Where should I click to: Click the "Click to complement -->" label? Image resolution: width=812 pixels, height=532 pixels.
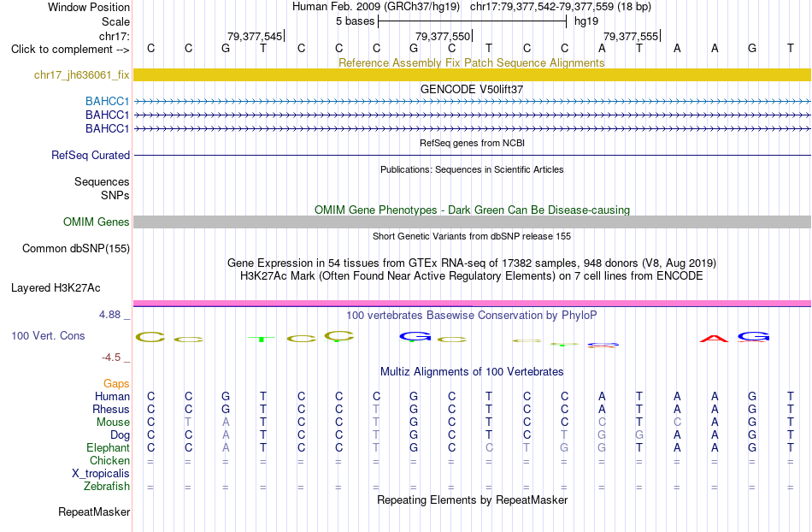pyautogui.click(x=70, y=50)
